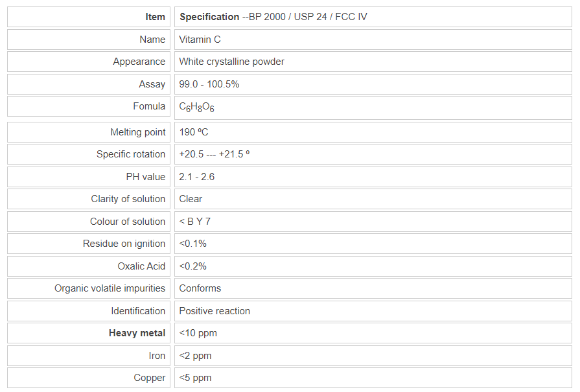Select the Vitamin C name value
This screenshot has height=392, width=580.
(x=200, y=40)
